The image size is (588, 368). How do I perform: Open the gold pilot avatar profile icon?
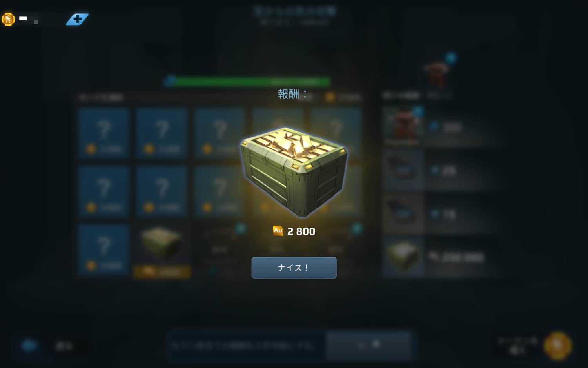tap(8, 19)
